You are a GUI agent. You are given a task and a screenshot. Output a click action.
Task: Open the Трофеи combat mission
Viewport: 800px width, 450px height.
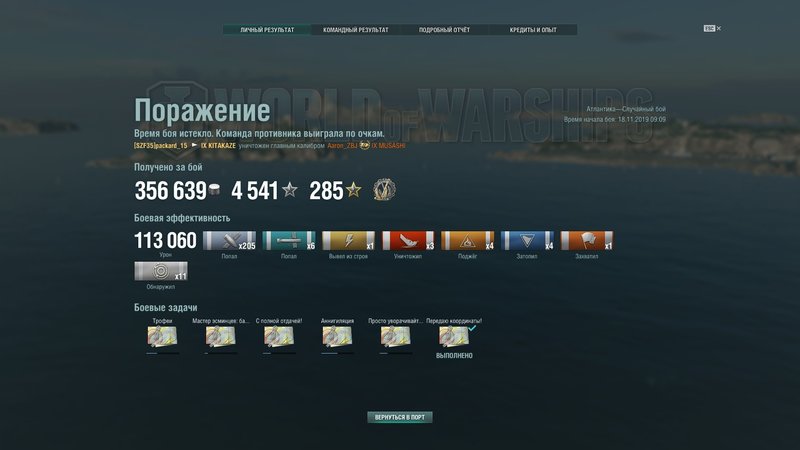coord(162,336)
